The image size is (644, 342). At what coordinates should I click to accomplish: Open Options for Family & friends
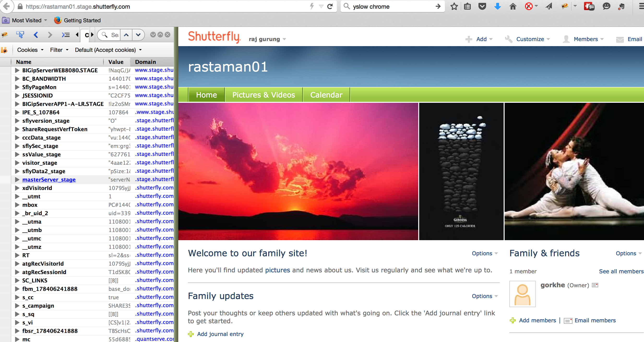point(628,253)
